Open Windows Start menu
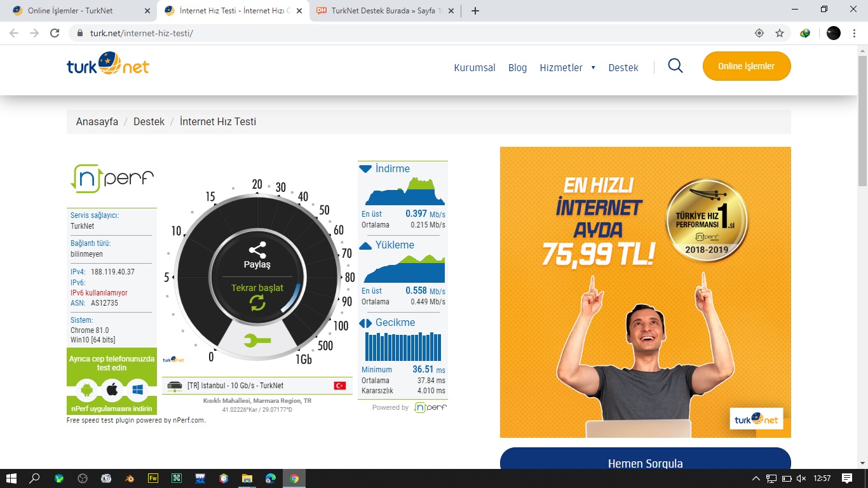The width and height of the screenshot is (868, 488). (x=11, y=478)
